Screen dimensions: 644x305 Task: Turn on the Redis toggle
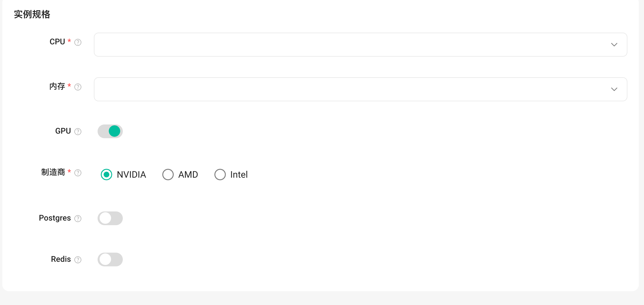tap(110, 260)
